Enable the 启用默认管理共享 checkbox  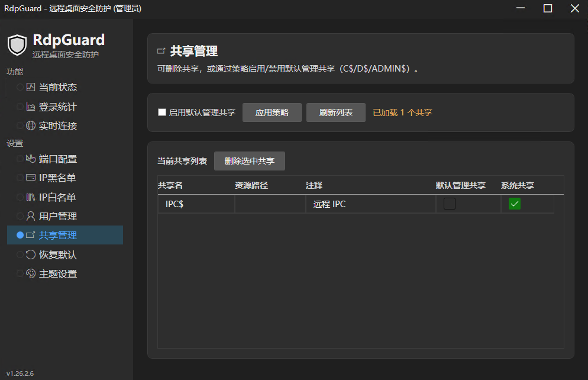point(162,112)
